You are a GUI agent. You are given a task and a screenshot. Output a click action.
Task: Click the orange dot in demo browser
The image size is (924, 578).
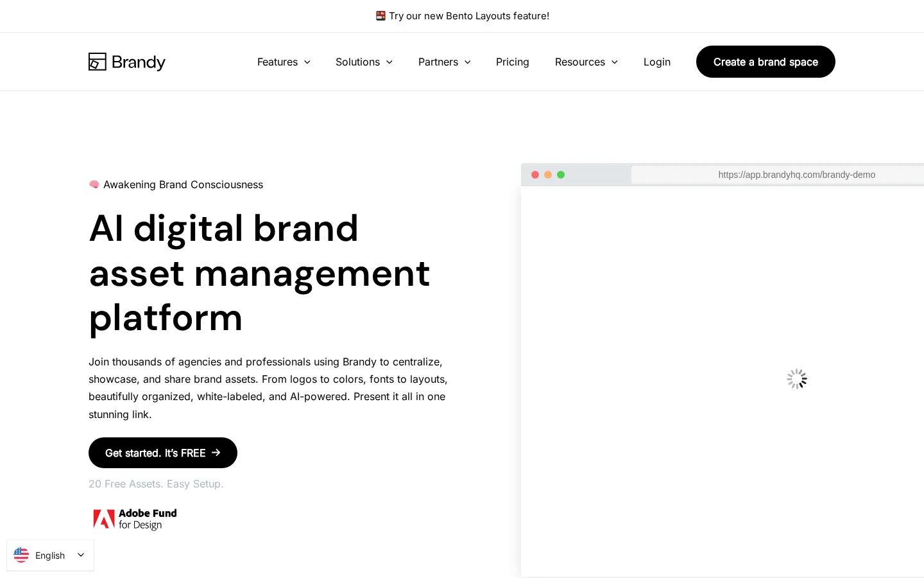548,175
